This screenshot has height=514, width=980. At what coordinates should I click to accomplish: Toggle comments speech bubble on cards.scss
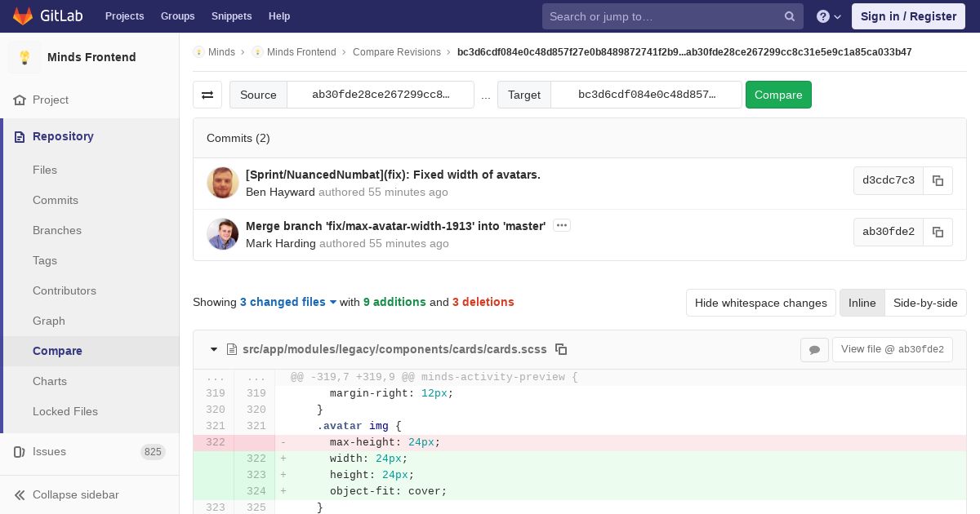[x=814, y=349]
